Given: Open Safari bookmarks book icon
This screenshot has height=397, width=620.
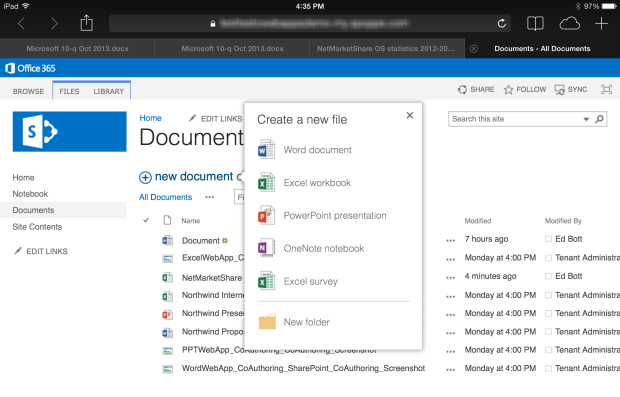Looking at the screenshot, I should point(535,24).
